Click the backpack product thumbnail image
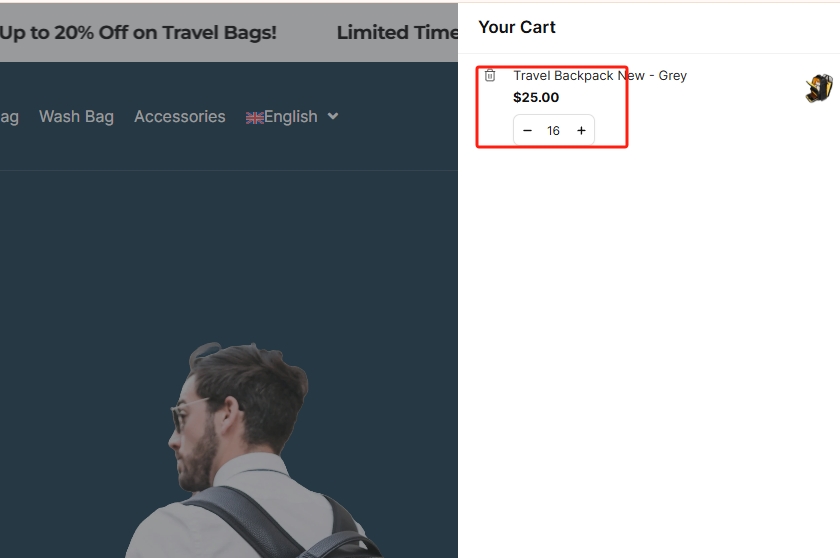Screen dimensions: 840x558 (819, 88)
